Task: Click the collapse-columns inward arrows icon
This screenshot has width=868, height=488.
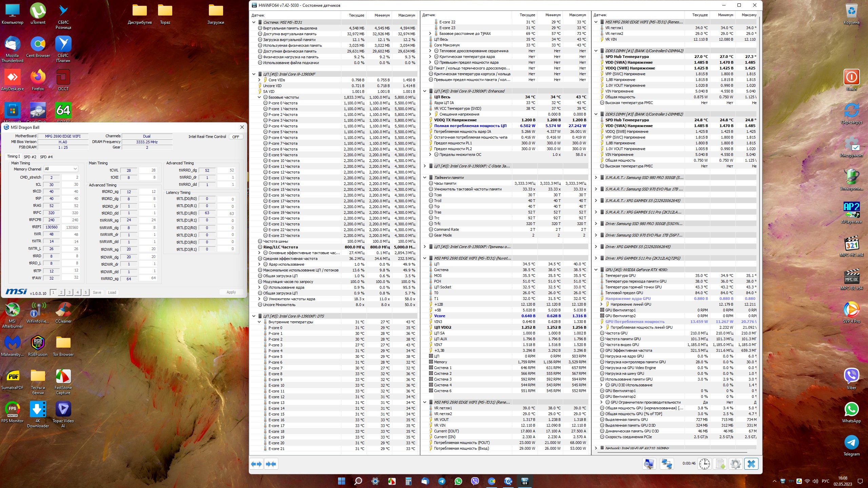Action: [x=271, y=464]
